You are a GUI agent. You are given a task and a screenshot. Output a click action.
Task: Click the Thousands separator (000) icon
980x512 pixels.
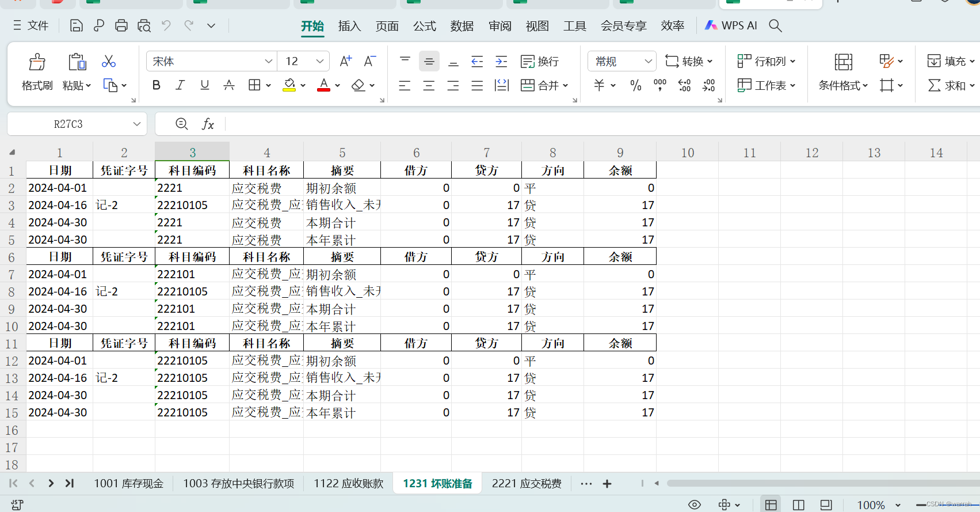[x=660, y=85]
